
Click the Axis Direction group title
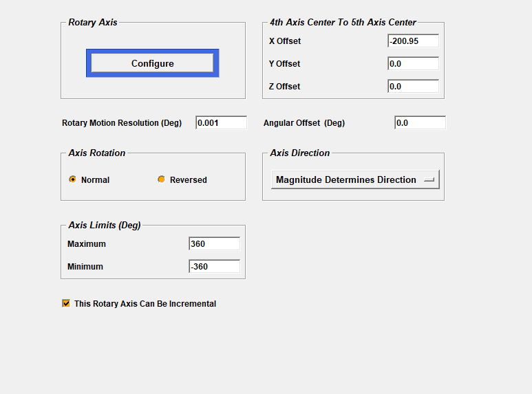point(300,153)
